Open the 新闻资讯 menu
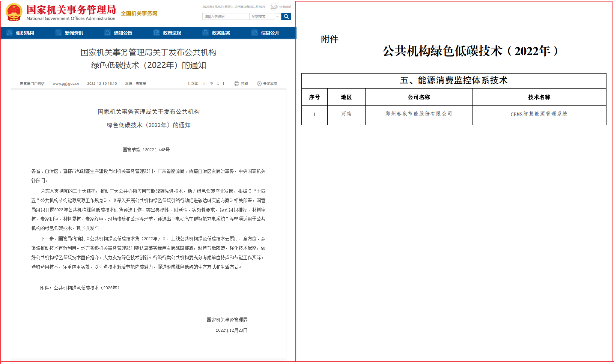The image size is (614, 364). point(74,33)
